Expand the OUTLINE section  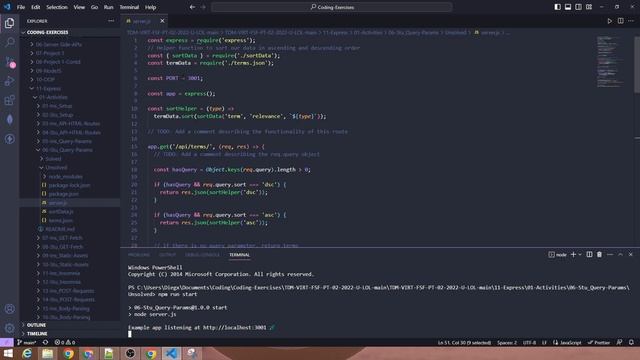(70, 325)
